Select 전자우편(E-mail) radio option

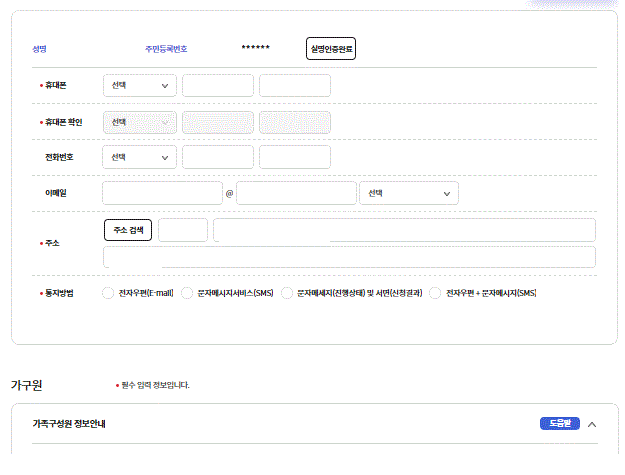point(108,293)
